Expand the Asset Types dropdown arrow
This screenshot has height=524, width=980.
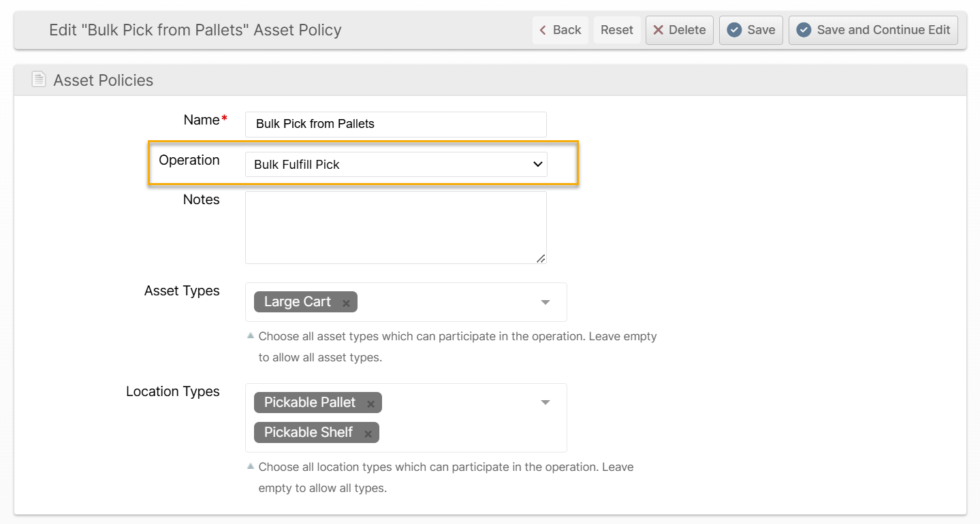pos(545,302)
